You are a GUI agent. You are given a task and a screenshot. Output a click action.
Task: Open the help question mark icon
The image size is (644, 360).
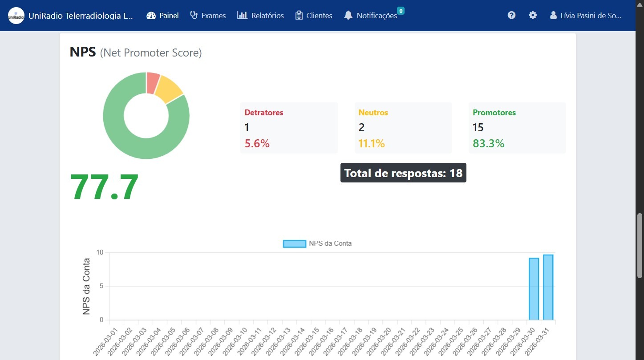(x=511, y=15)
